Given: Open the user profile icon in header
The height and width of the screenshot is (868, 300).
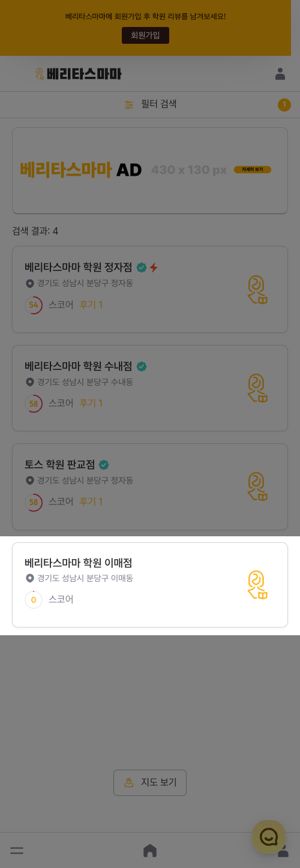Looking at the screenshot, I should point(280,74).
